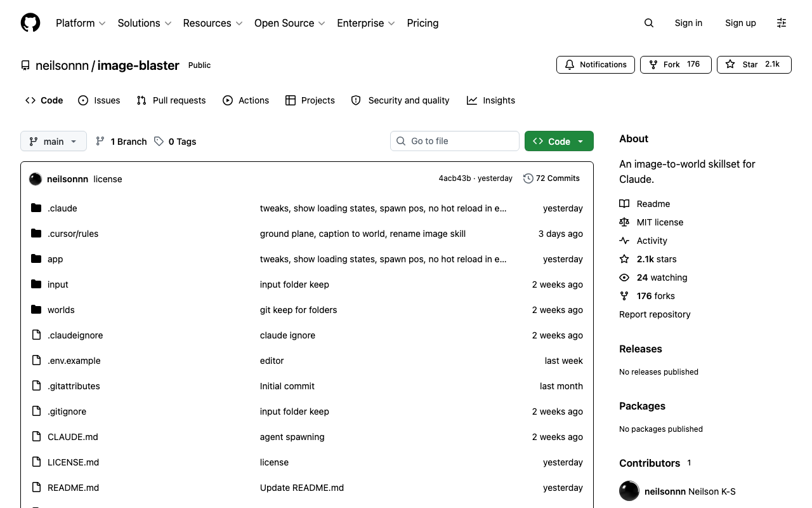Switch to the Issues tab

(x=99, y=100)
